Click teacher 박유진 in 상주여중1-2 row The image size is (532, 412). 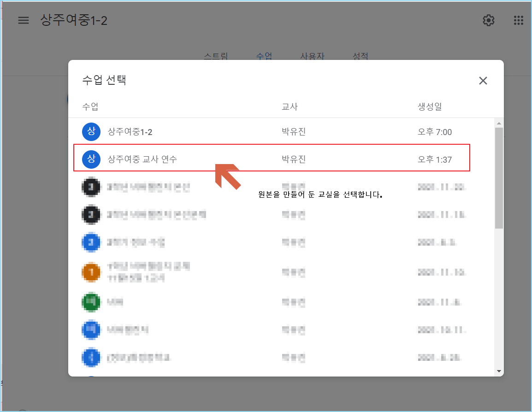pos(294,131)
